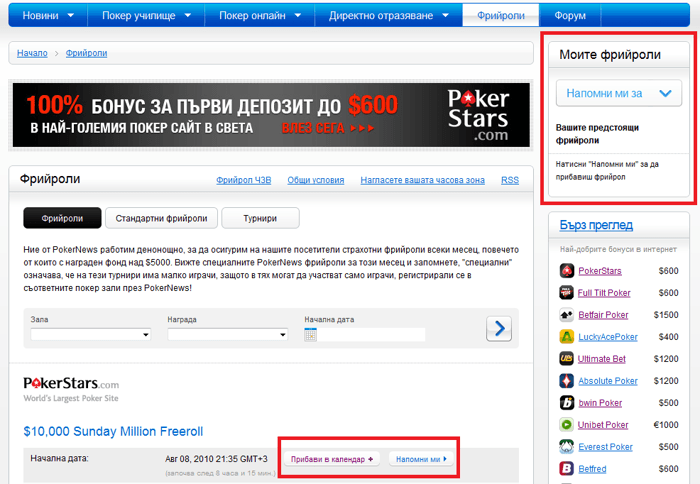Open the Покер онлайн menu dropdown
Image resolution: width=700 pixels, height=484 pixels.
click(298, 15)
